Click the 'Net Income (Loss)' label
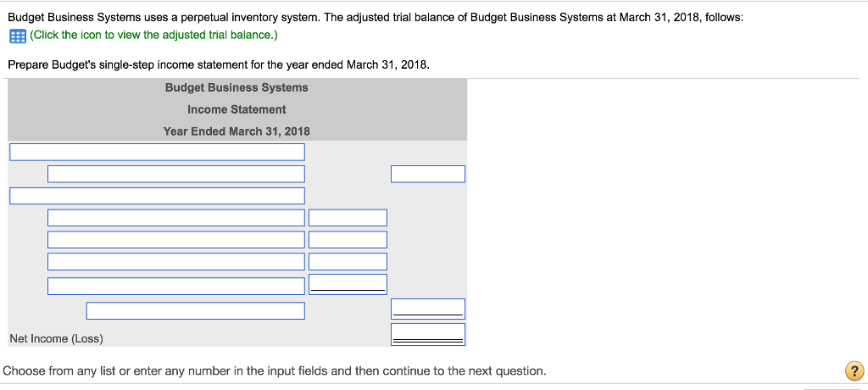Screen dimensions: 868x390 (x=57, y=338)
